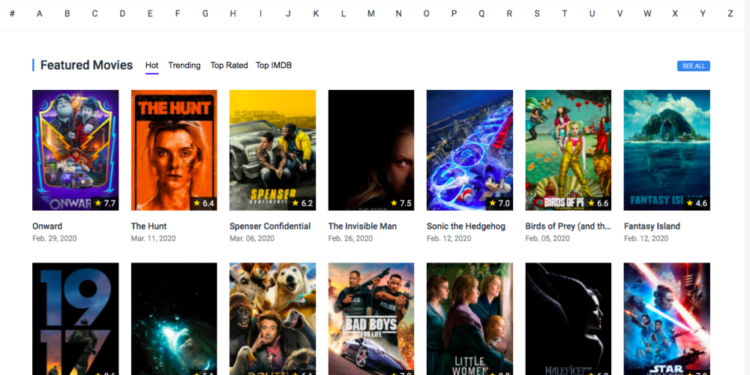
Task: Filter movies by letter I
Action: [x=261, y=13]
